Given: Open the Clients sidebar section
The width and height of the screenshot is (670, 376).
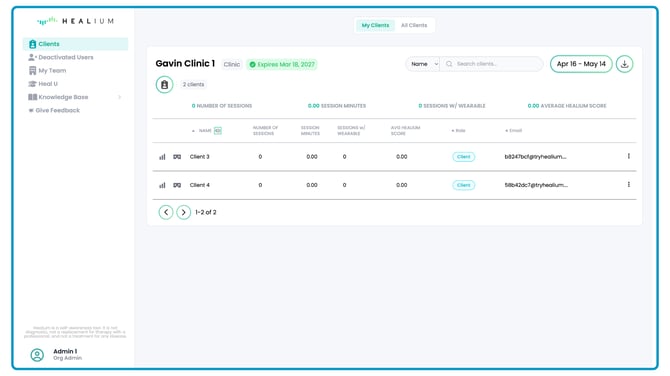Looking at the screenshot, I should tap(75, 44).
